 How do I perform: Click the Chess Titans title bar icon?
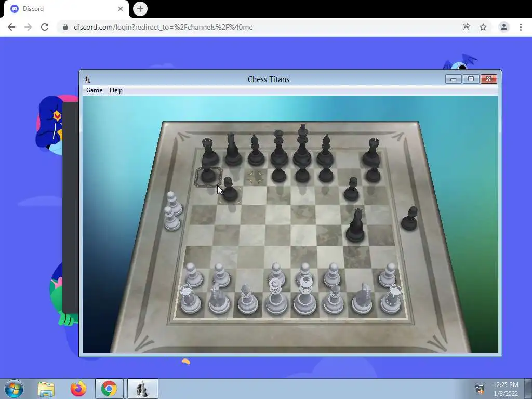[87, 79]
